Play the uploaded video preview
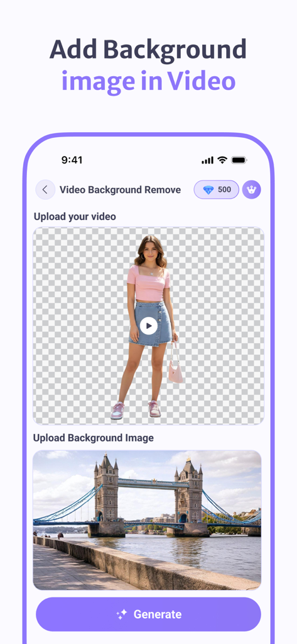This screenshot has width=297, height=644. (148, 326)
